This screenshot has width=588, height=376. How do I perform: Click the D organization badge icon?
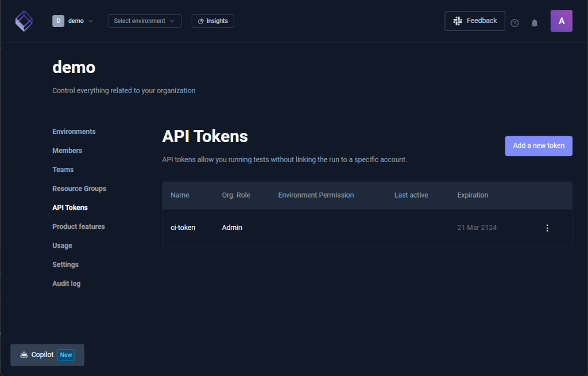pyautogui.click(x=58, y=21)
